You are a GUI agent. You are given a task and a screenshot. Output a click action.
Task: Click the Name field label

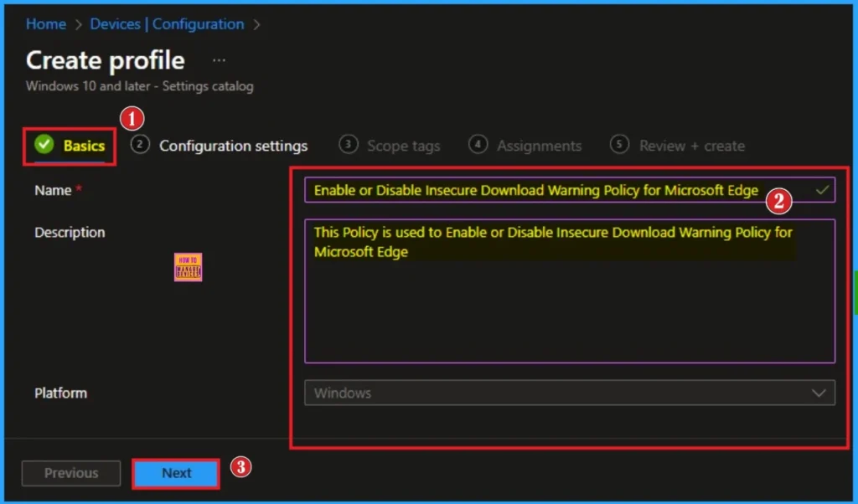[x=53, y=190]
